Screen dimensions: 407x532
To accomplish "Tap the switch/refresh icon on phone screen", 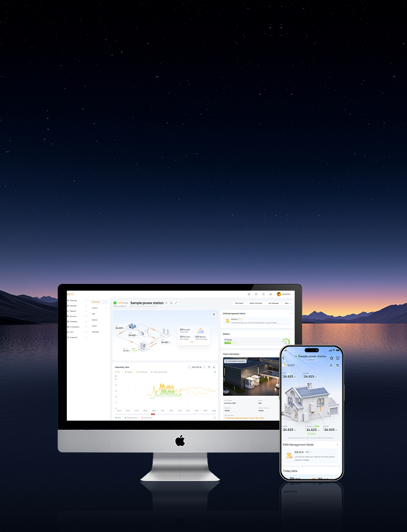I will point(338,365).
